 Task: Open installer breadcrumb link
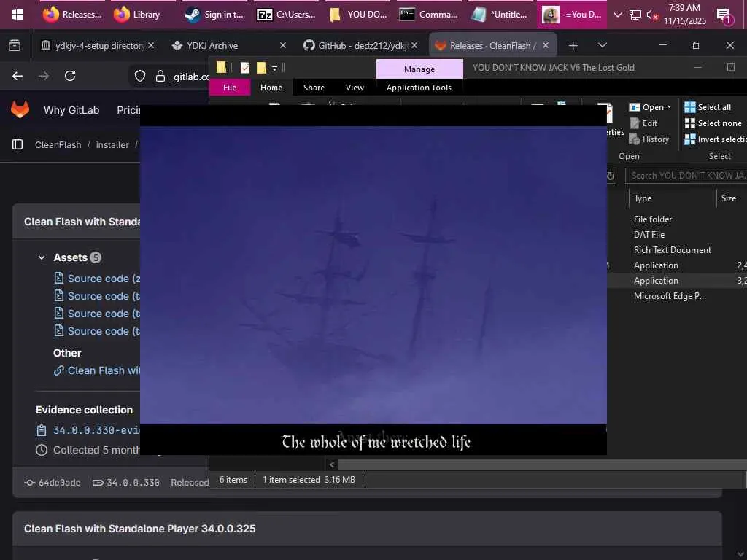click(x=112, y=145)
